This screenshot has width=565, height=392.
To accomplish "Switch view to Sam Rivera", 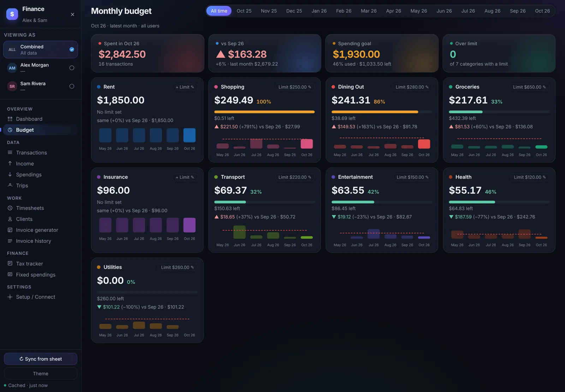I will tap(41, 86).
